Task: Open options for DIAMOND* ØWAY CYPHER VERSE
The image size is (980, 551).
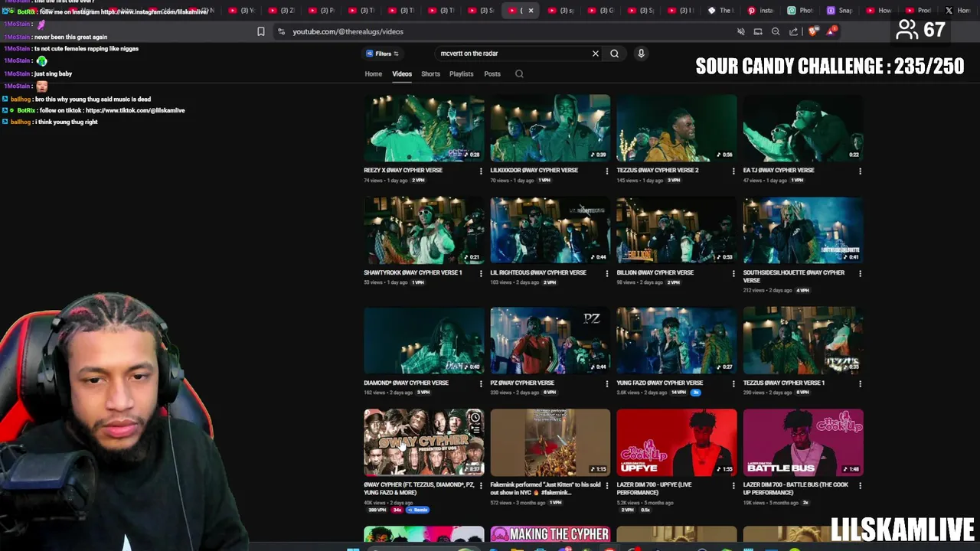Action: point(481,383)
